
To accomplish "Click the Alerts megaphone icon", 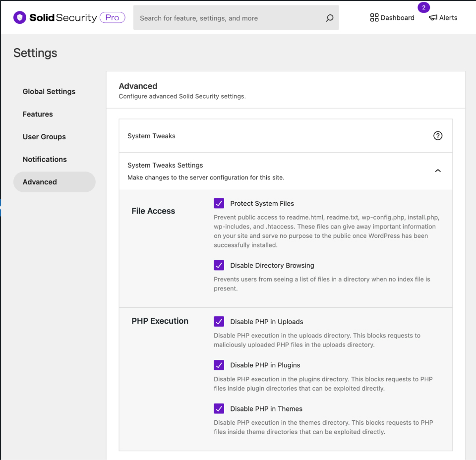I will pyautogui.click(x=433, y=18).
